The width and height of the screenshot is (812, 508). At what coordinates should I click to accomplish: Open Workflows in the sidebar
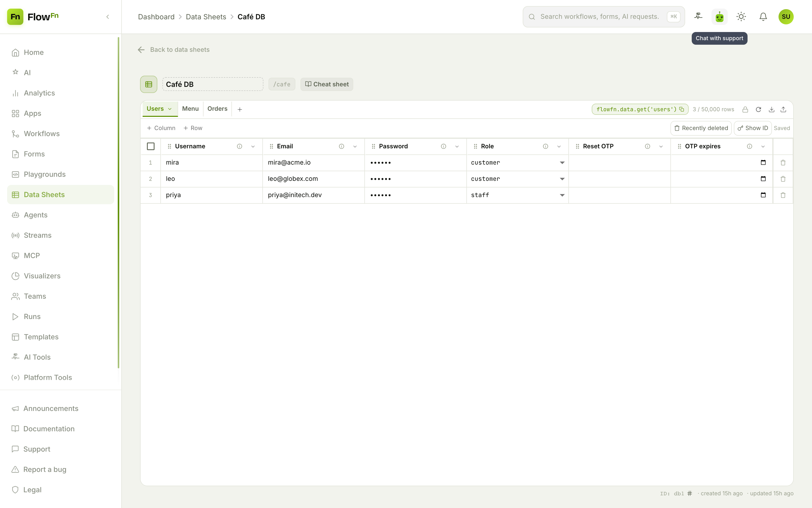60,134
